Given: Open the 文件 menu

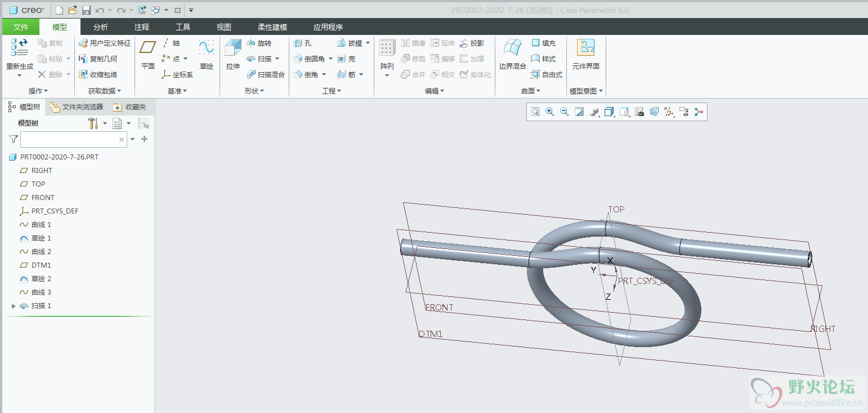Looking at the screenshot, I should [21, 27].
